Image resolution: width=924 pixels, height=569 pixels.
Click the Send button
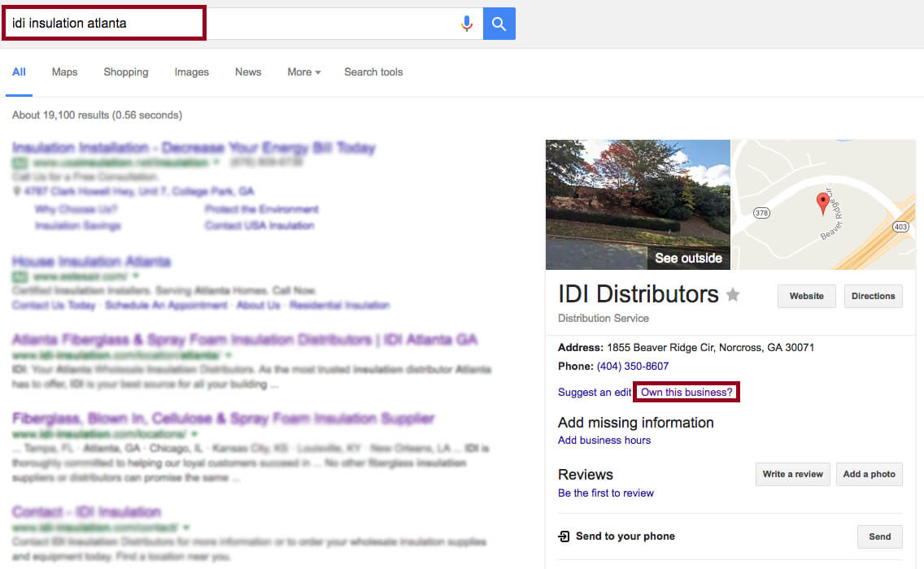[x=880, y=536]
